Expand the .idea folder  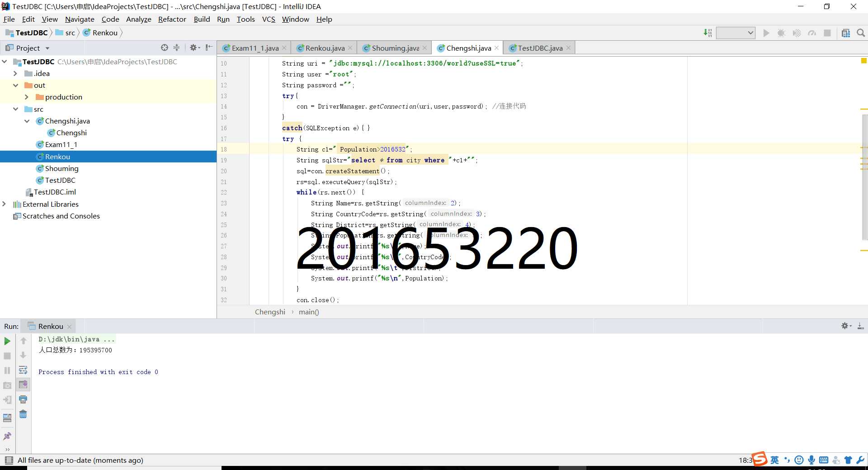click(15, 73)
